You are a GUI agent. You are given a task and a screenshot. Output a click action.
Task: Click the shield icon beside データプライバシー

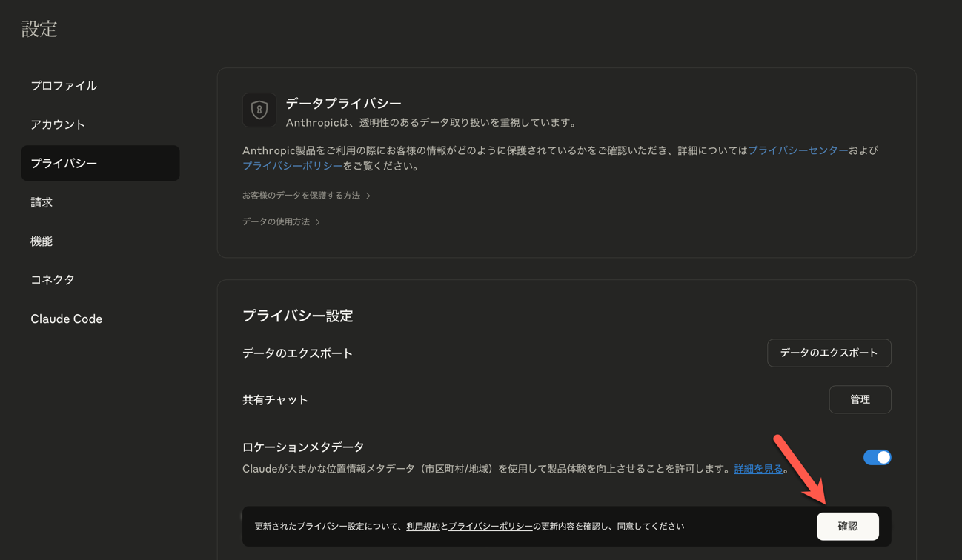coord(259,110)
